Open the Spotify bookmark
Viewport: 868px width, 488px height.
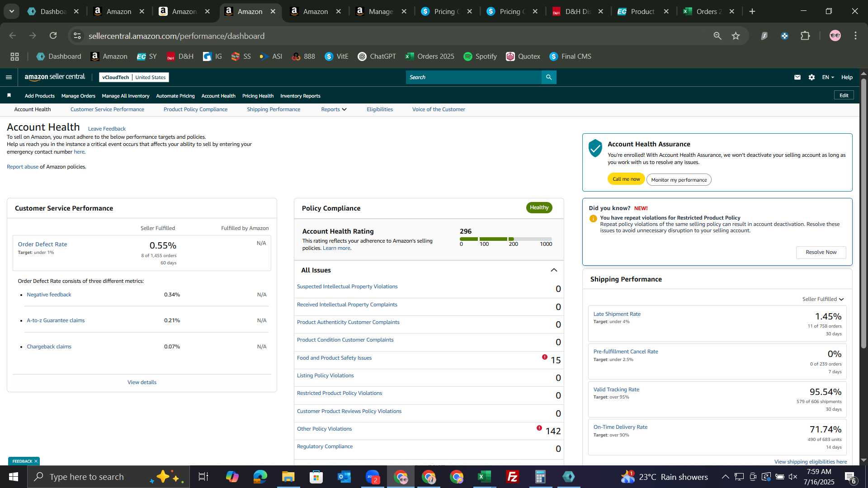pyautogui.click(x=480, y=56)
